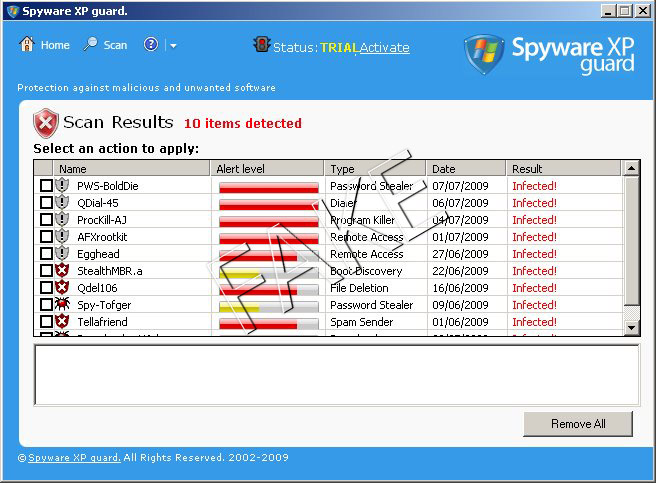Click the File Deletion type cell
Image resolution: width=656 pixels, height=483 pixels.
click(x=359, y=288)
